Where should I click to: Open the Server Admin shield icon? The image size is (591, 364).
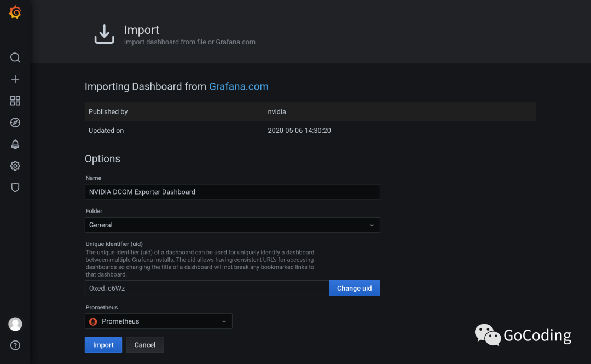pyautogui.click(x=15, y=187)
